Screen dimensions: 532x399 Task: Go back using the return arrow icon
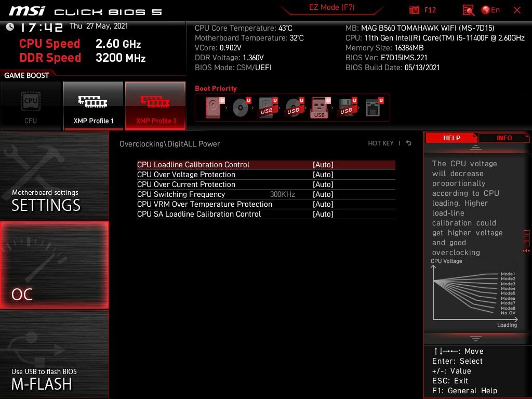[408, 143]
